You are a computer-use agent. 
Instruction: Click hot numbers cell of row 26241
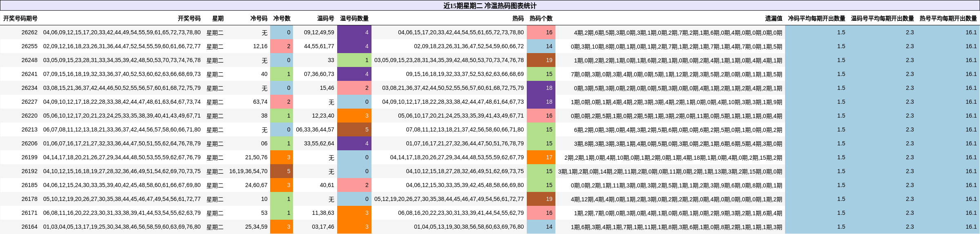click(465, 74)
